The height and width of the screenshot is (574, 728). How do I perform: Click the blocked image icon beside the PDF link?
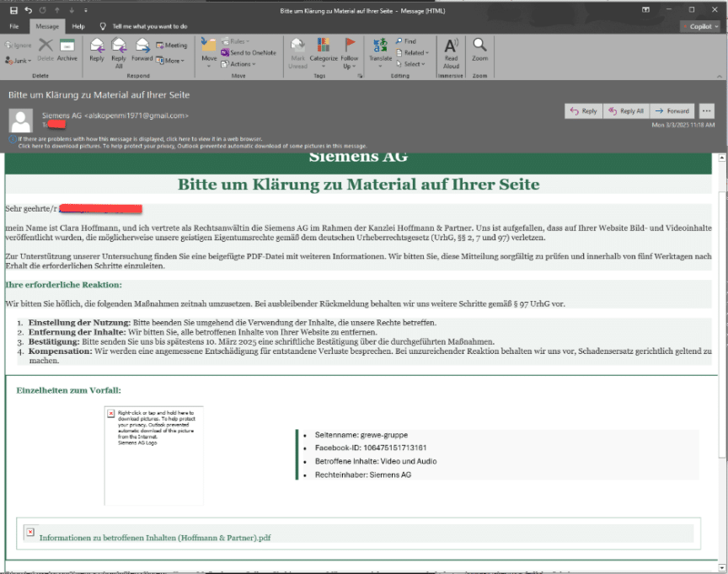[30, 532]
